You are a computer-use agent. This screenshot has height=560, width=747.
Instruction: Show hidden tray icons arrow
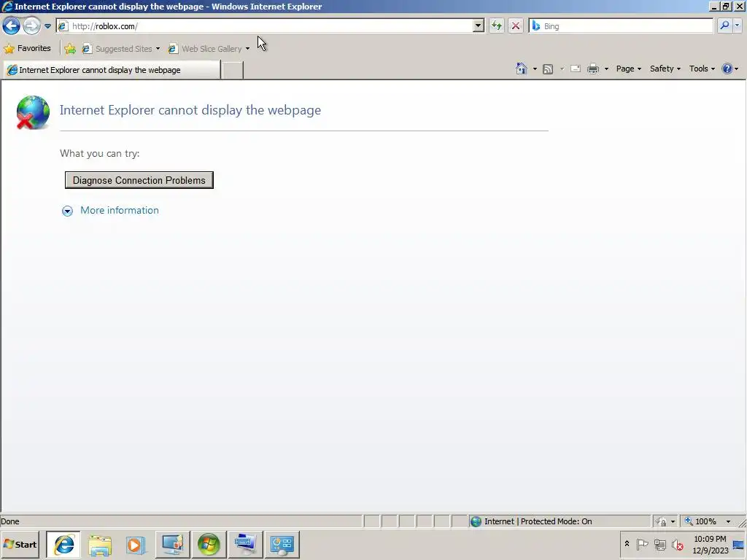(x=627, y=544)
